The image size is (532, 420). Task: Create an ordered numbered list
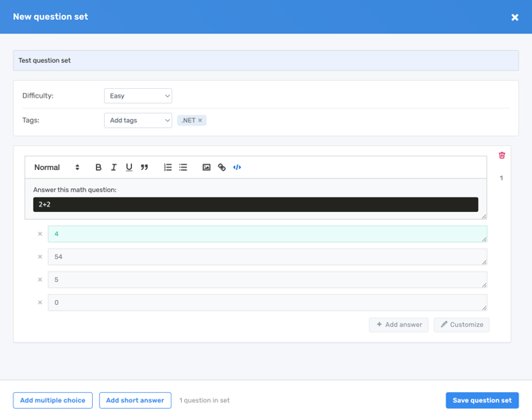tap(168, 168)
